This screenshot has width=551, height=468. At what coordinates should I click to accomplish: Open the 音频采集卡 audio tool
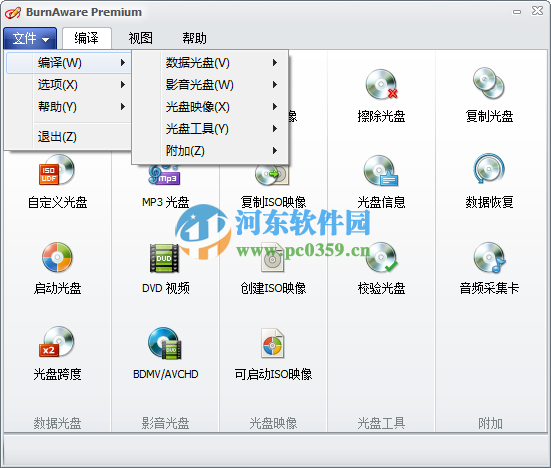point(489,268)
